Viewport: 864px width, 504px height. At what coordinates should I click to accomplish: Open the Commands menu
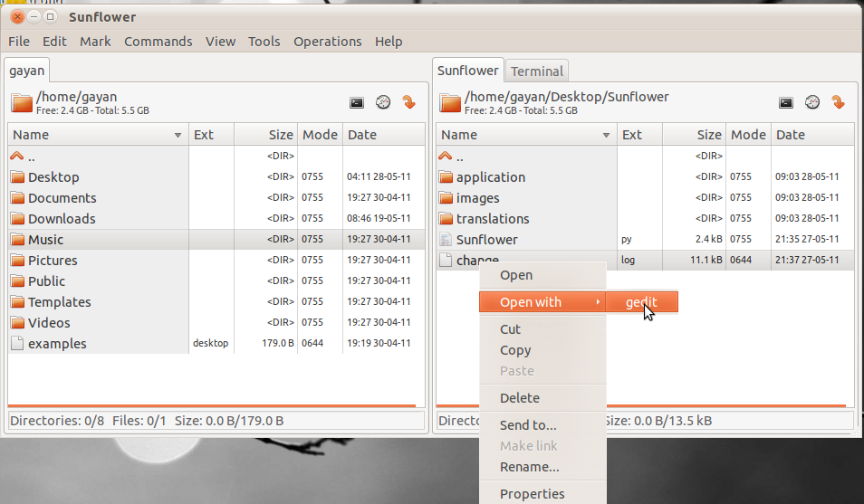158,42
